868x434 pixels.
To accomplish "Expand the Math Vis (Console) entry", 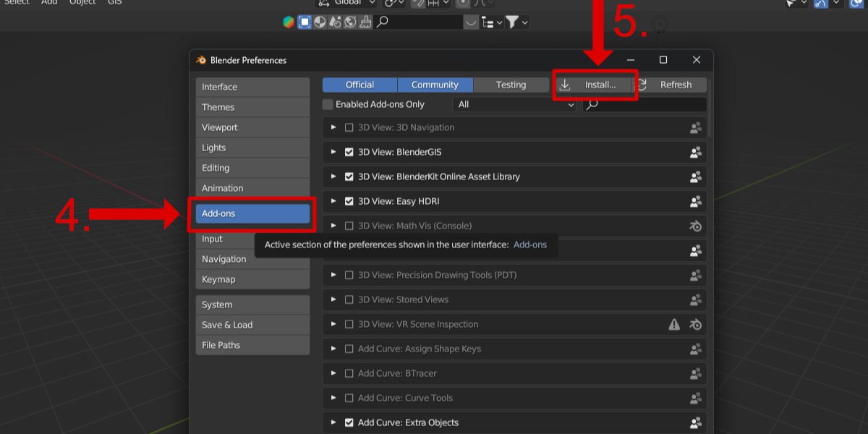I will point(333,226).
